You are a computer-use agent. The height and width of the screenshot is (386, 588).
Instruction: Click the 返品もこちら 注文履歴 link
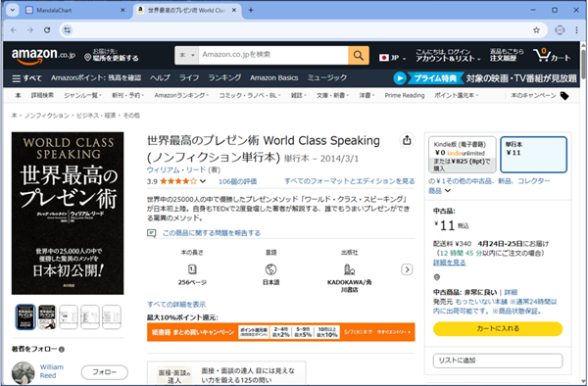pos(507,55)
